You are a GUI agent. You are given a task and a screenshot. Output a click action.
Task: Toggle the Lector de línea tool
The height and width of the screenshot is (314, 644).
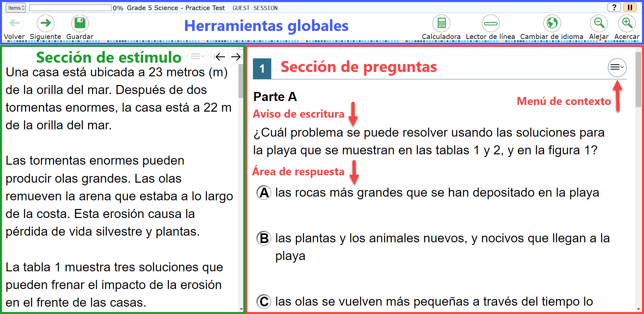click(491, 23)
